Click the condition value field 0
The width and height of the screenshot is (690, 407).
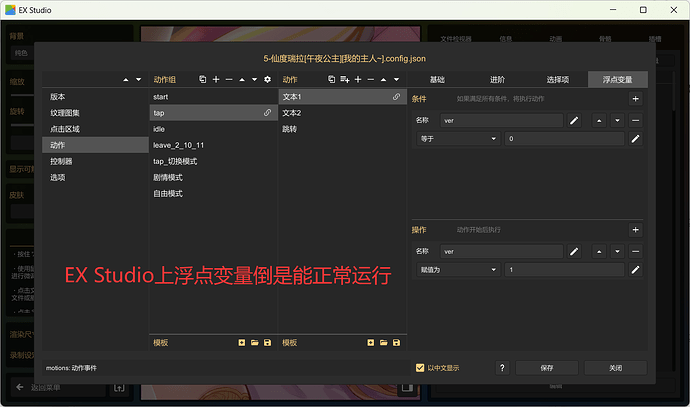(565, 139)
